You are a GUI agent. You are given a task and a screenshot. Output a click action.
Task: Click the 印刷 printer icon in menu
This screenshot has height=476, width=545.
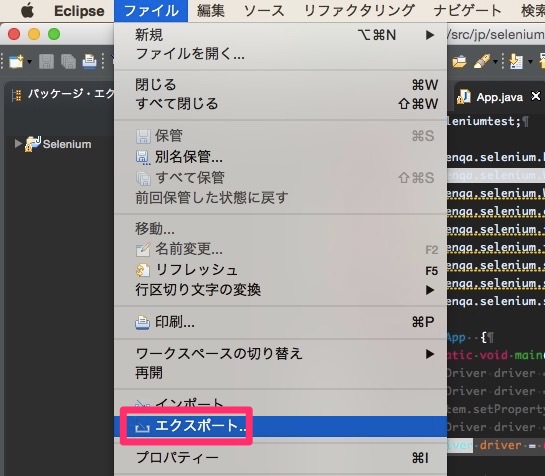(143, 322)
